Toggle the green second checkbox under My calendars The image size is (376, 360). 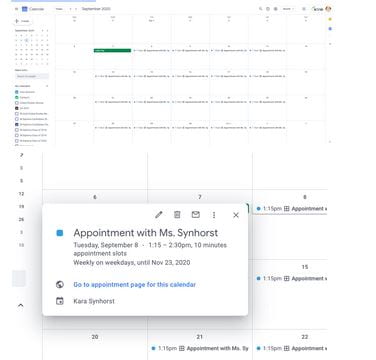pos(17,97)
